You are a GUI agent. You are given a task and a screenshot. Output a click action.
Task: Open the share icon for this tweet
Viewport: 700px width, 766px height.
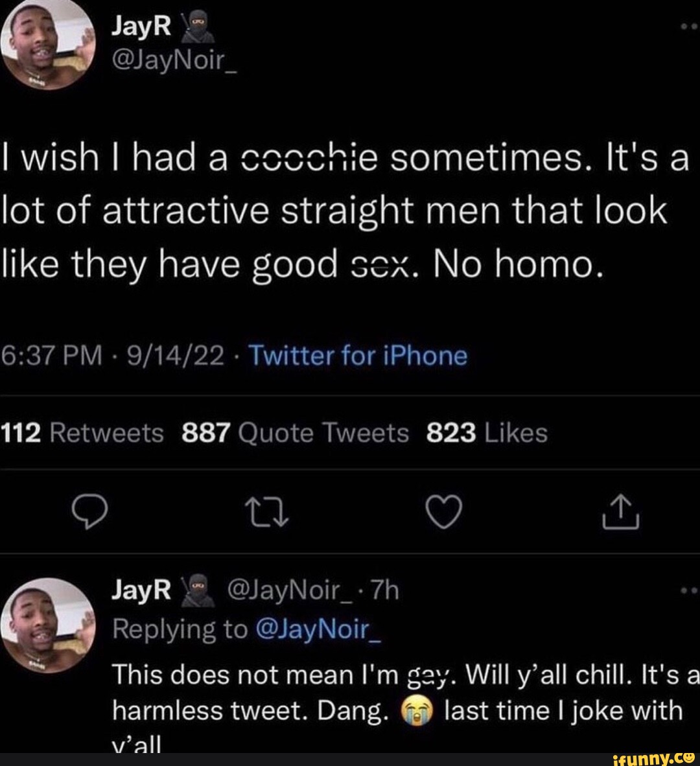622,512
